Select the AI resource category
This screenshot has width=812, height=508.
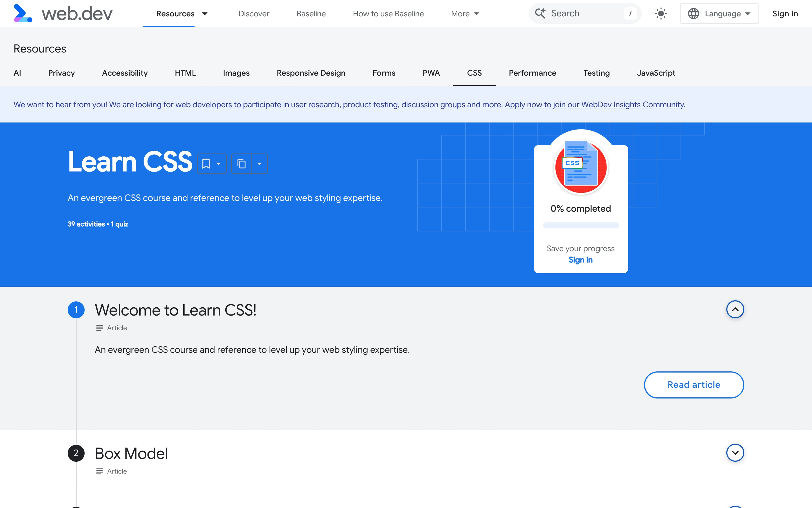(17, 73)
